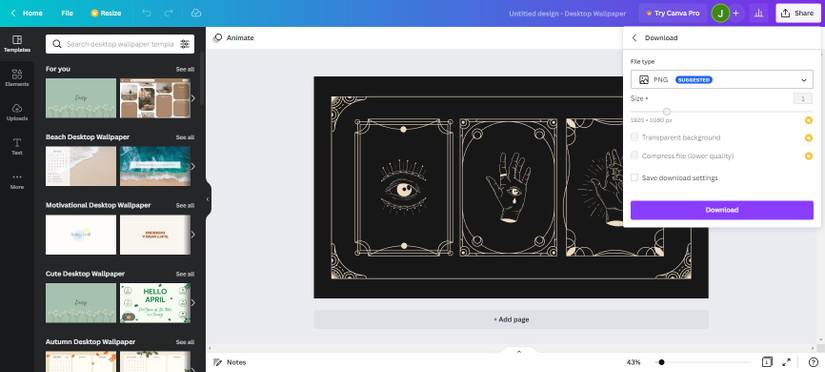See all Motivational Desktop Wallpaper templates
The width and height of the screenshot is (825, 372).
pos(185,206)
